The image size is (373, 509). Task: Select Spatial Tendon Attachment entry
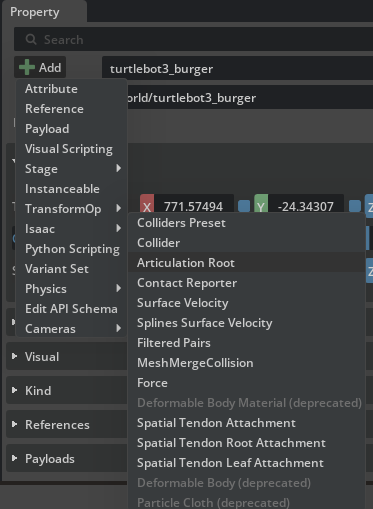246,423
